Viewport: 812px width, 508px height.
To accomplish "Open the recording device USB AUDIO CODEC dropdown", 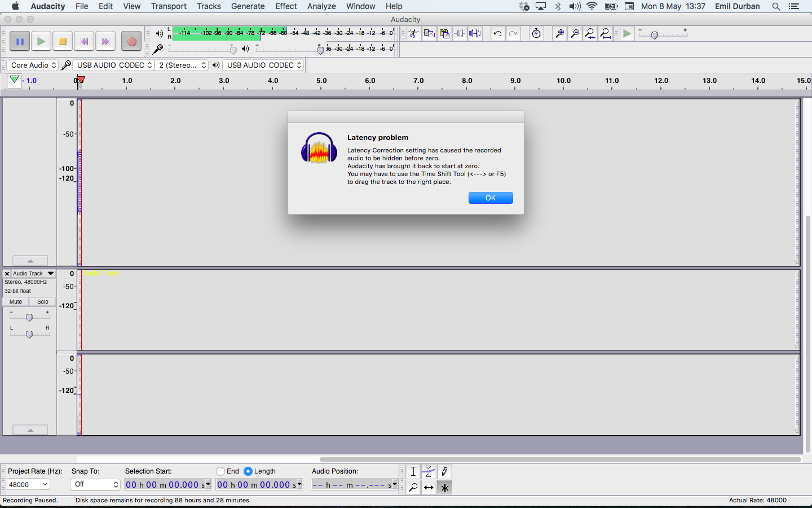I will tap(113, 65).
